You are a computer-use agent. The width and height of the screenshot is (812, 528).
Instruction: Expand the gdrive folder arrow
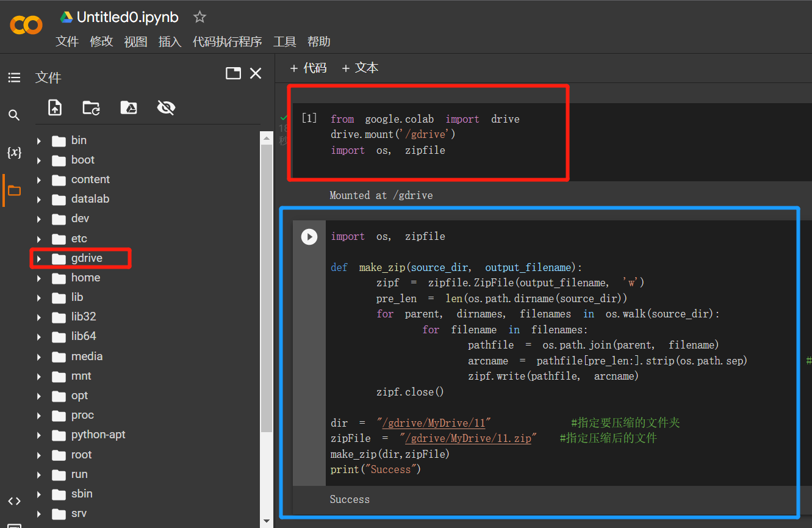(39, 259)
